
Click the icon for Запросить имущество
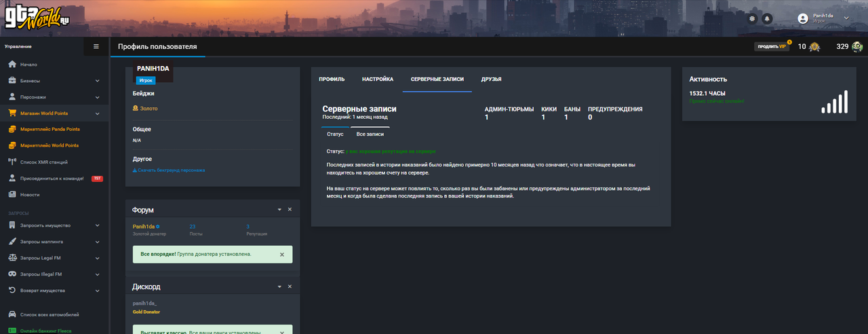tap(12, 225)
